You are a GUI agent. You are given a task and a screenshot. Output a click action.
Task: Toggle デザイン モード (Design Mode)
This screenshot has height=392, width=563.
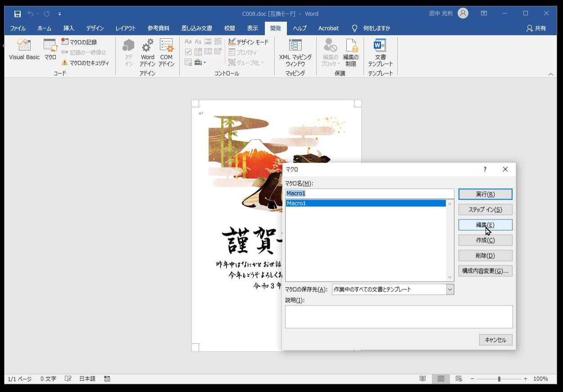tap(248, 42)
